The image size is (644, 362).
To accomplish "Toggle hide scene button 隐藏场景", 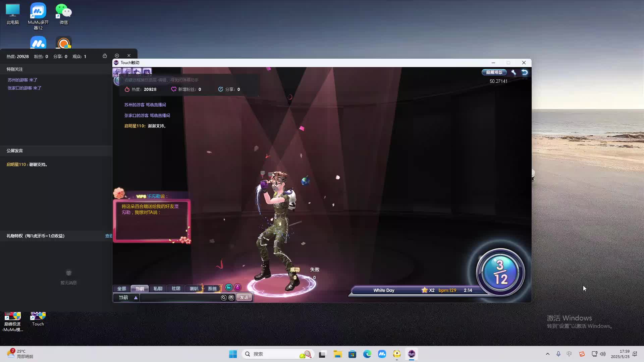I will tap(494, 72).
